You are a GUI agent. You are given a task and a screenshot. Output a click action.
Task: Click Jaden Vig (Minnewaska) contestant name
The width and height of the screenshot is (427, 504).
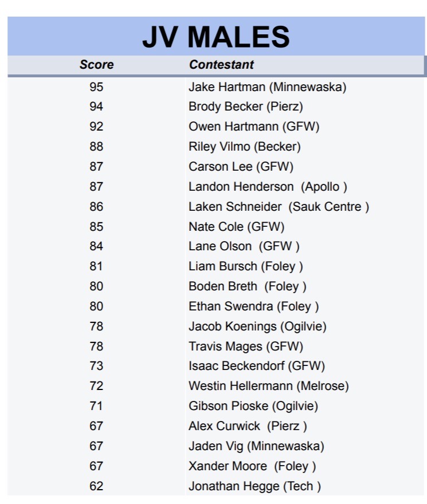256,446
